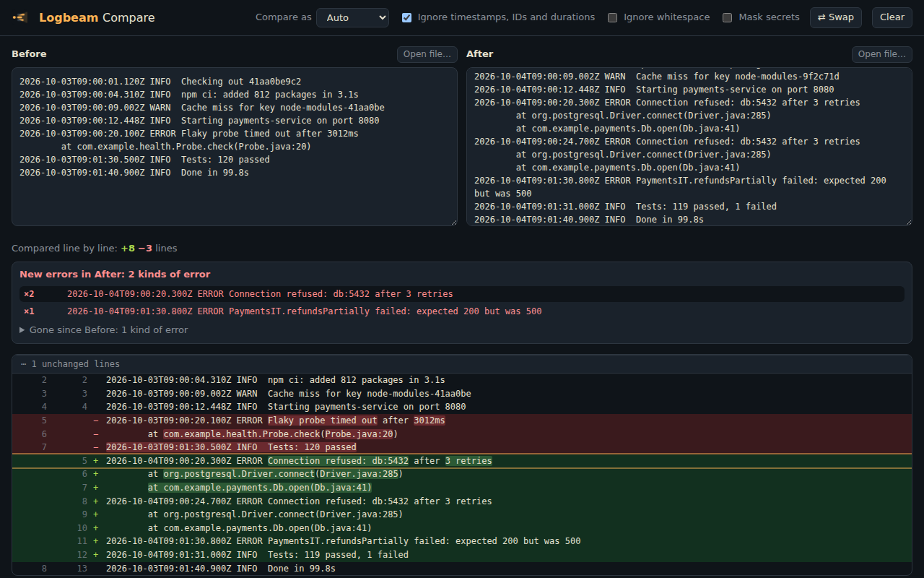
Task: Click added line Tests: 119 passed, 1 failed
Action: tap(462, 555)
